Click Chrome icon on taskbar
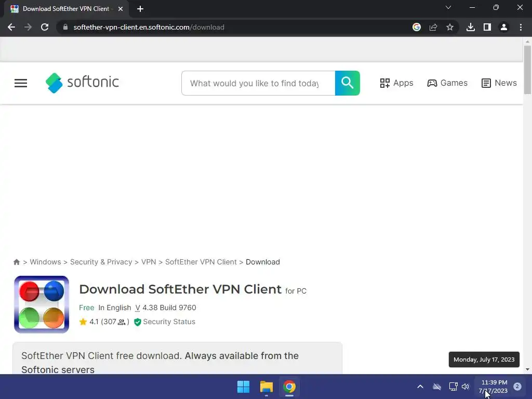The width and height of the screenshot is (532, 399). 289,387
